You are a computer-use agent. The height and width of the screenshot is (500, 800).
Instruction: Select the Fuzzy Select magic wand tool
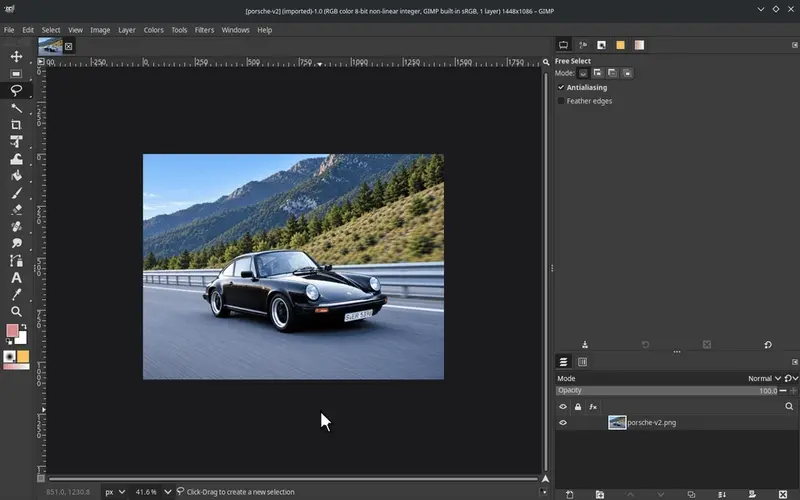coord(16,108)
